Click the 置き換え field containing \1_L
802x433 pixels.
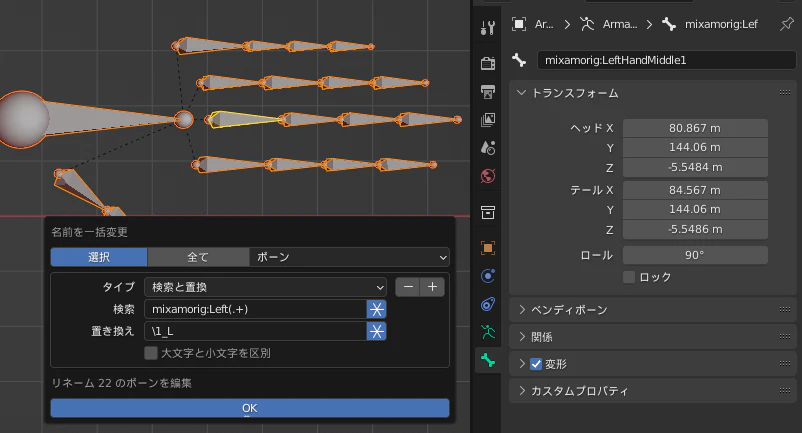[x=255, y=331]
